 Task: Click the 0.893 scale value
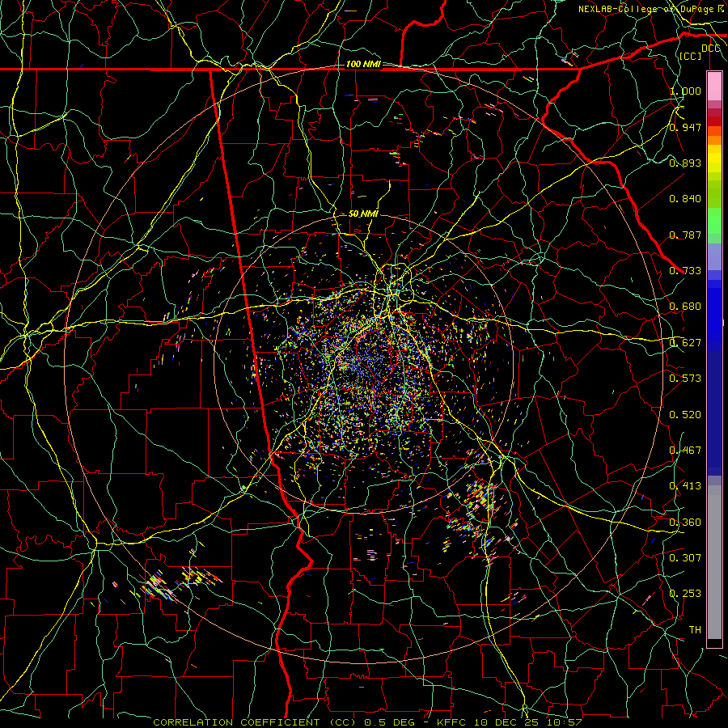685,163
